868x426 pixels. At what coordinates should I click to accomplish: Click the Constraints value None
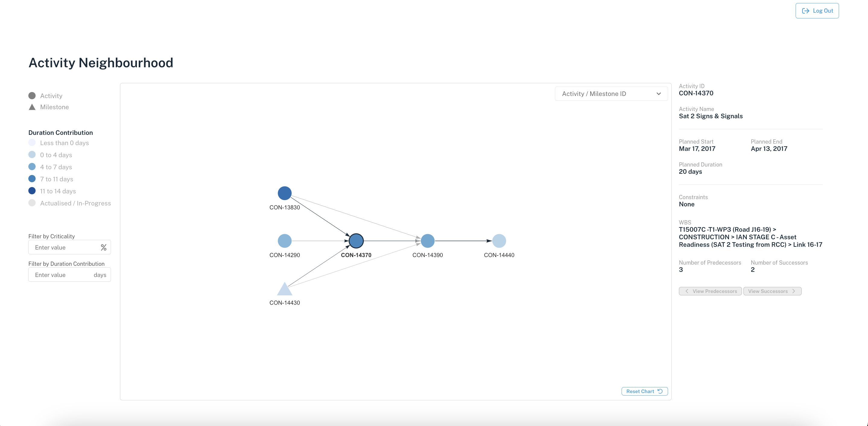(x=686, y=204)
